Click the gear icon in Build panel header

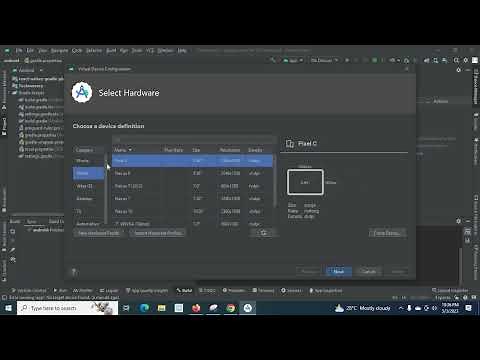tap(458, 221)
